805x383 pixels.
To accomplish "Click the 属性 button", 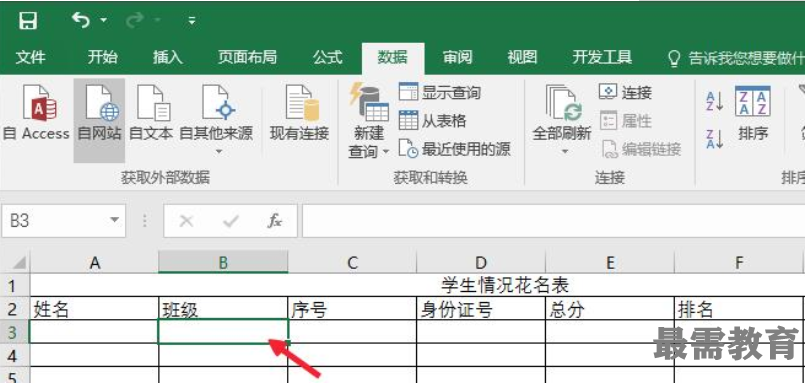I will 626,121.
